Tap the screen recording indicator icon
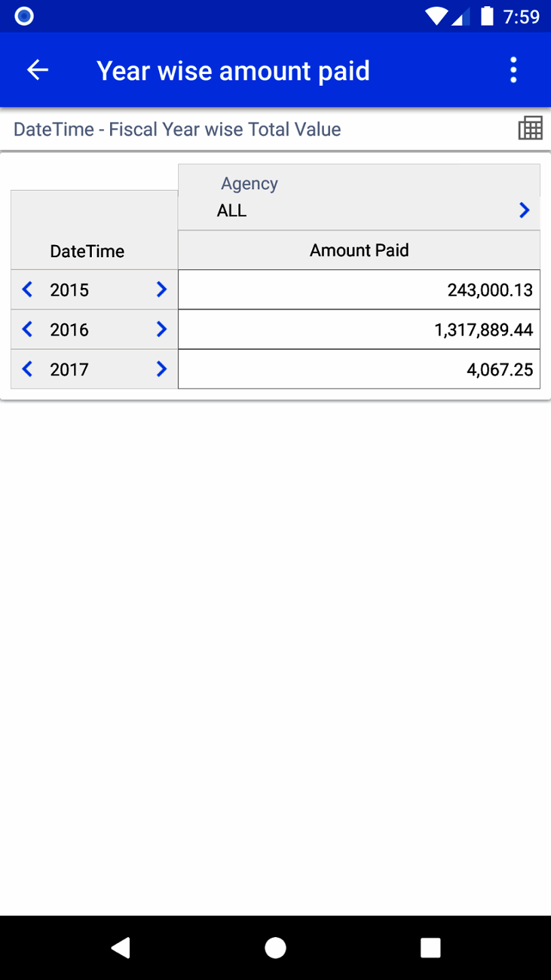Image resolution: width=551 pixels, height=980 pixels. (x=23, y=16)
